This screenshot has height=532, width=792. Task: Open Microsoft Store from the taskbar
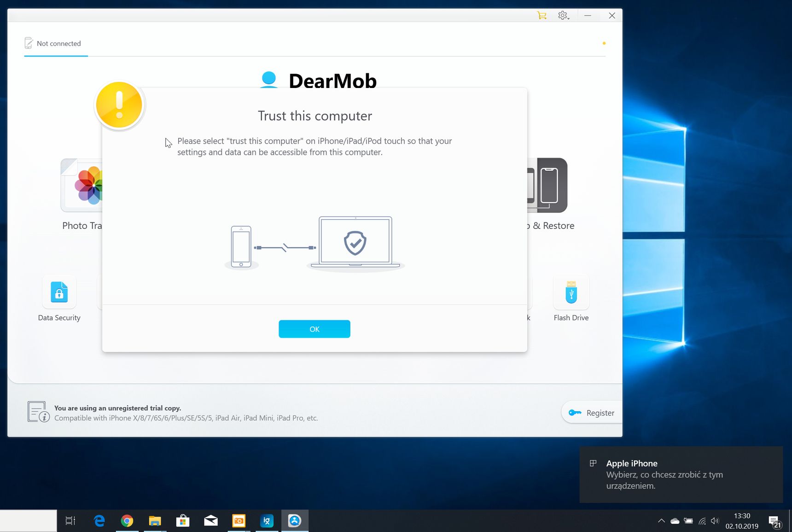(183, 521)
